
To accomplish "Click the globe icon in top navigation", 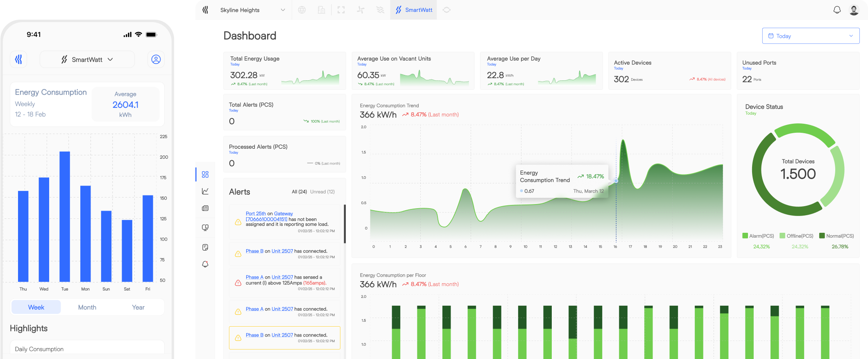I will click(302, 10).
